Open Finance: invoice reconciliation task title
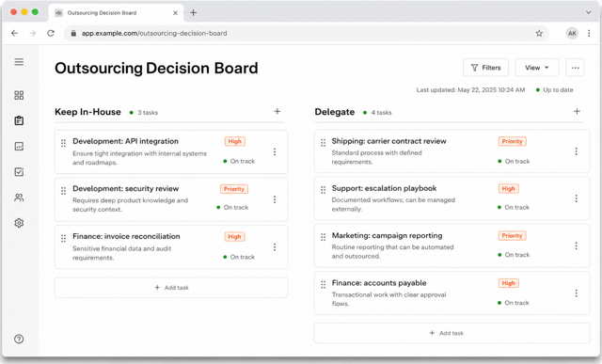The image size is (602, 364). pos(126,236)
